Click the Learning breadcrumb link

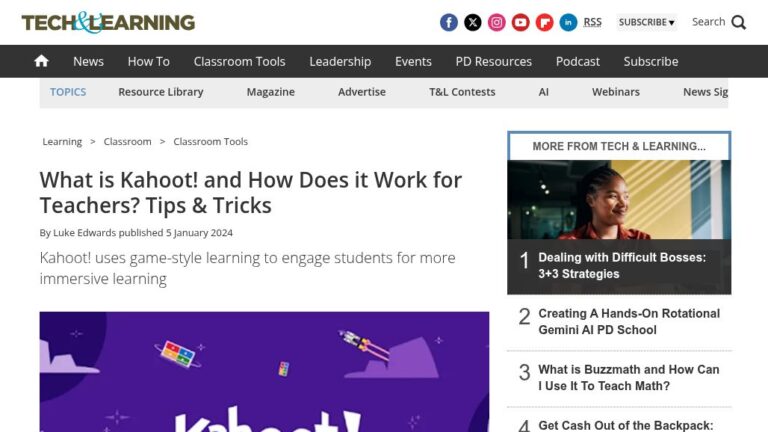click(62, 142)
